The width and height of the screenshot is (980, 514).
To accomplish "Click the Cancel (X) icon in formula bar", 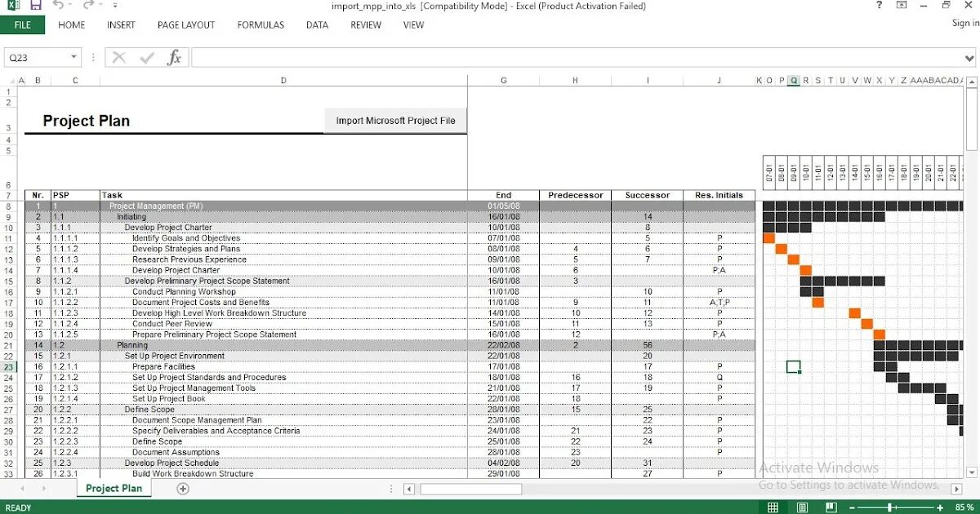I will [118, 57].
